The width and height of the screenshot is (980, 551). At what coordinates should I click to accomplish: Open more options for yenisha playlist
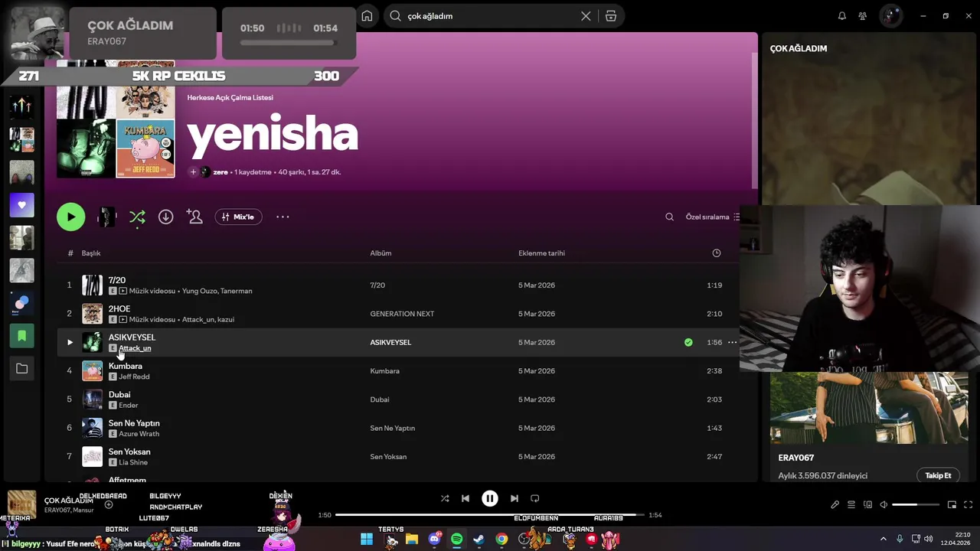(283, 217)
